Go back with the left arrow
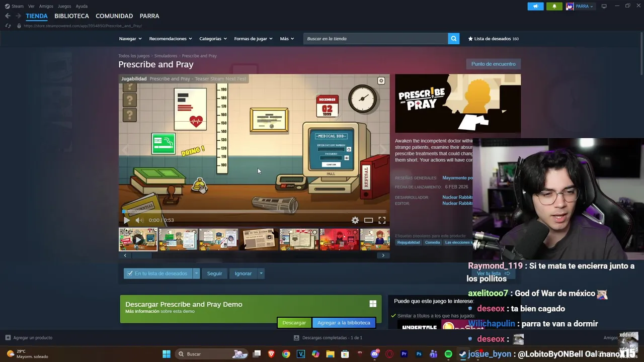Image resolution: width=644 pixels, height=362 pixels. pyautogui.click(x=8, y=16)
